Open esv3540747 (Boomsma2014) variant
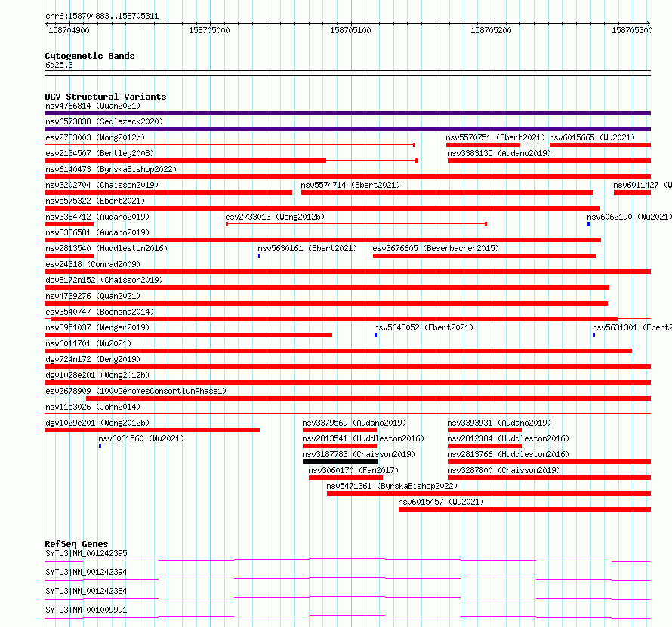Screen dimensions: 672x627 point(100,312)
